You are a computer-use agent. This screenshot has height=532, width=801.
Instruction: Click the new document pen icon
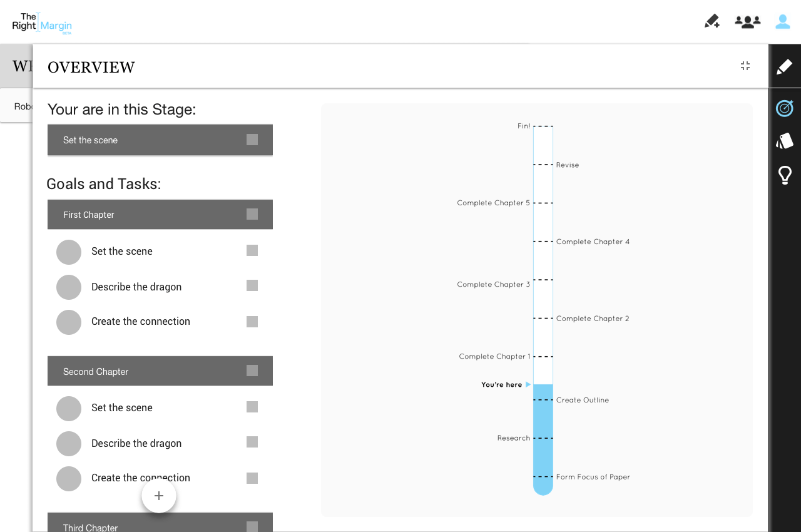(x=712, y=22)
